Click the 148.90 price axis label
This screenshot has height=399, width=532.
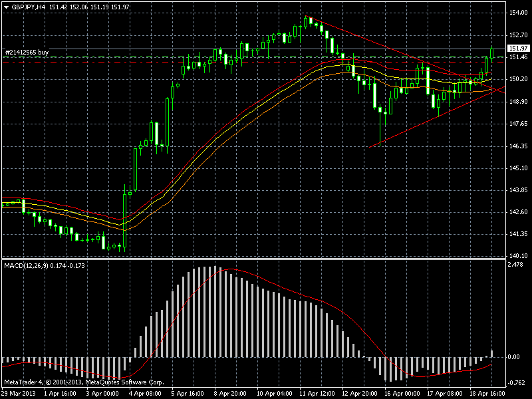(x=519, y=102)
